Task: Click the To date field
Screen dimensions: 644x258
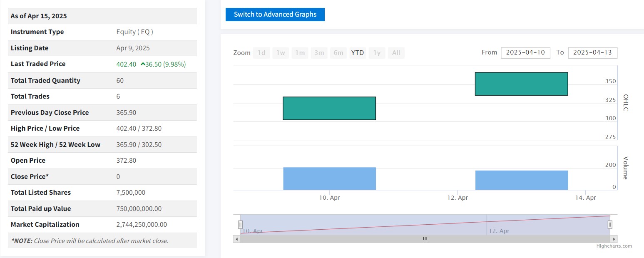Action: click(592, 53)
